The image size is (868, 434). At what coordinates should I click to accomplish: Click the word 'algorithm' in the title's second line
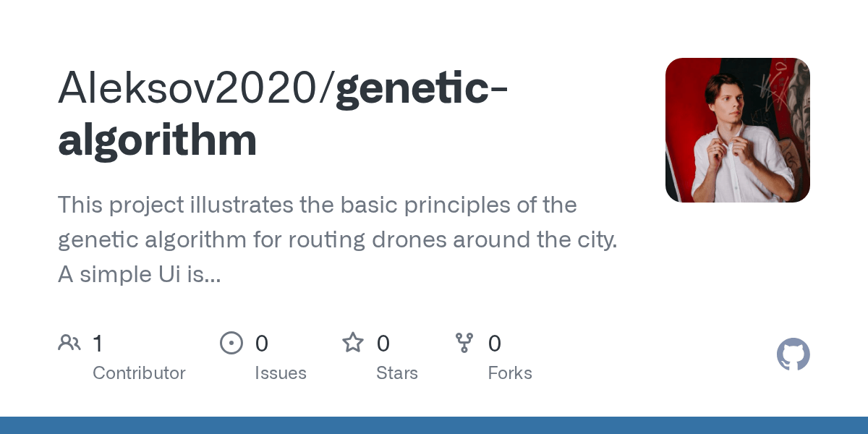tap(157, 140)
